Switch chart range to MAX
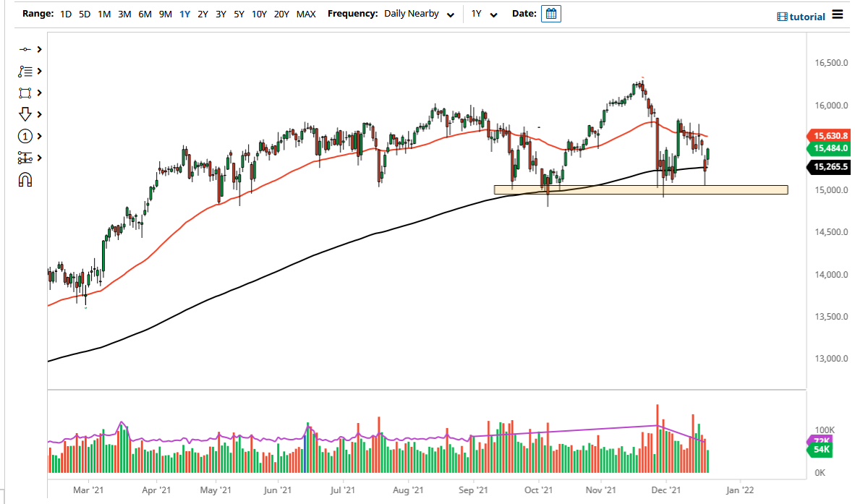The width and height of the screenshot is (855, 504). [x=306, y=14]
